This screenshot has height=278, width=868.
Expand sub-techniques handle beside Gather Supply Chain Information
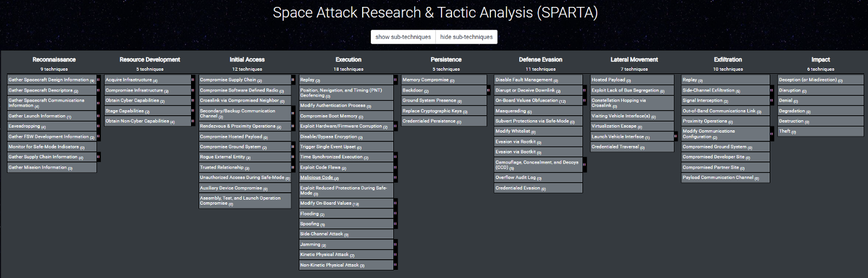(98, 157)
